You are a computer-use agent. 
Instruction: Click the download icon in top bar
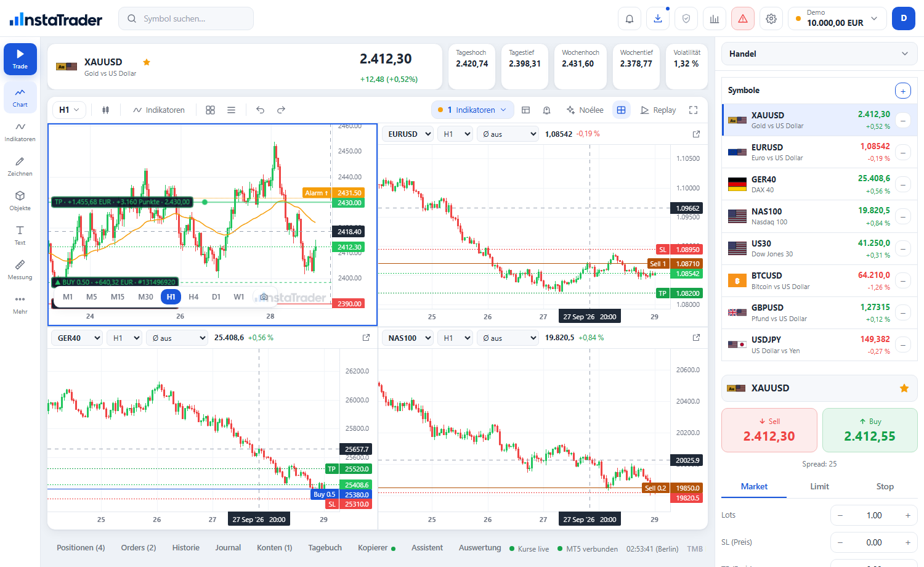coord(658,18)
